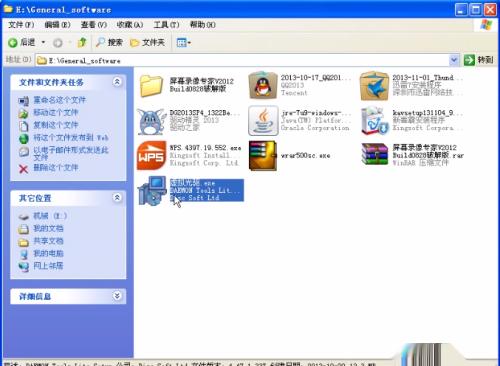Image resolution: width=500 pixels, height=366 pixels.
Task: Click the publish to Web globe icon
Action: pyautogui.click(x=24, y=138)
